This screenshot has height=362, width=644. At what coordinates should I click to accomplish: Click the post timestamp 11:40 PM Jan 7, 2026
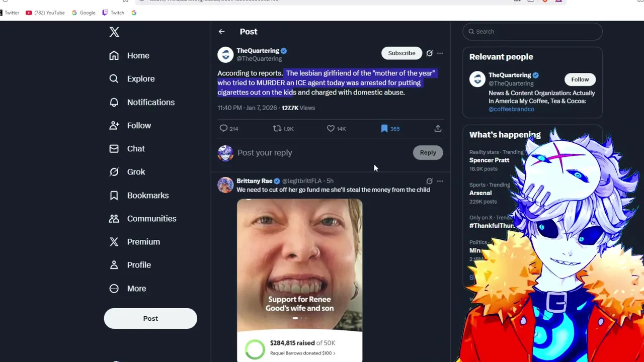point(247,108)
